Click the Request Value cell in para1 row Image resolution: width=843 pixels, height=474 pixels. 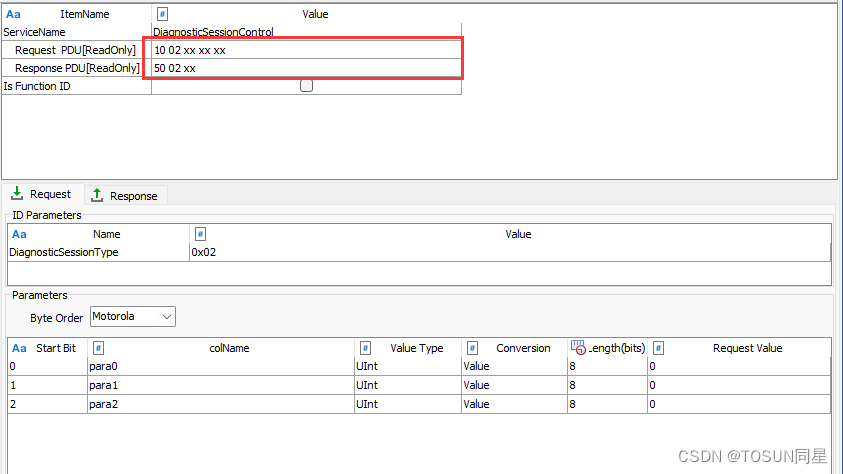pyautogui.click(x=739, y=385)
